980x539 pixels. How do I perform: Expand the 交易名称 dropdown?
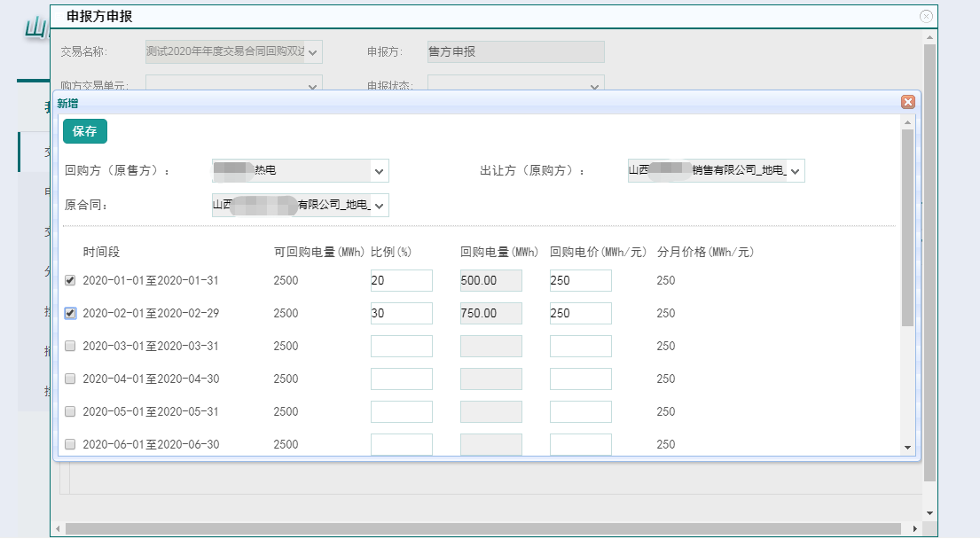[x=313, y=52]
